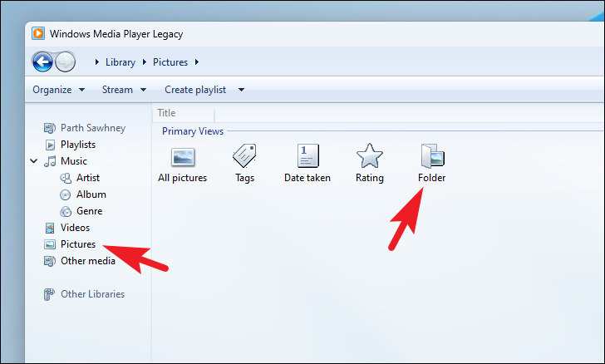The width and height of the screenshot is (605, 364).
Task: Select Album under Music
Action: point(91,194)
